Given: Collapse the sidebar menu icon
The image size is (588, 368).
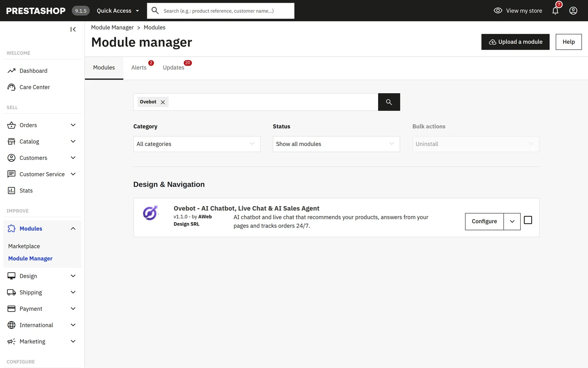Looking at the screenshot, I should point(73,29).
